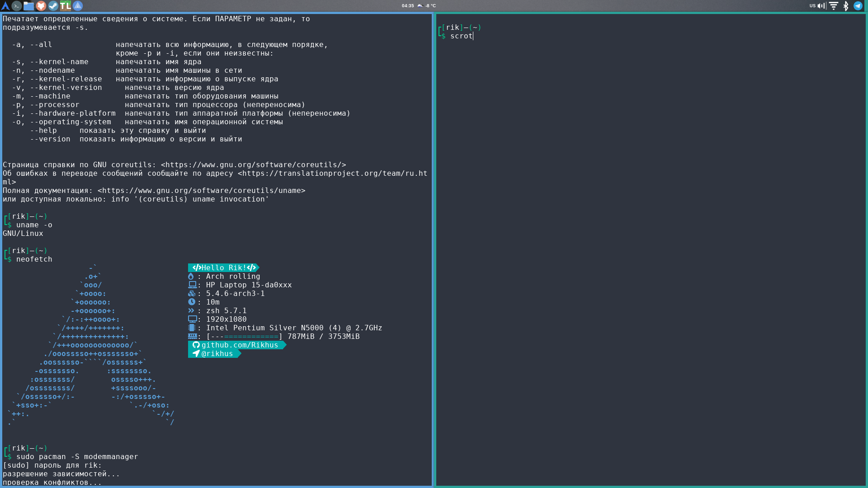Launch the terminal from the top panel
Image resolution: width=868 pixels, height=488 pixels.
(17, 6)
